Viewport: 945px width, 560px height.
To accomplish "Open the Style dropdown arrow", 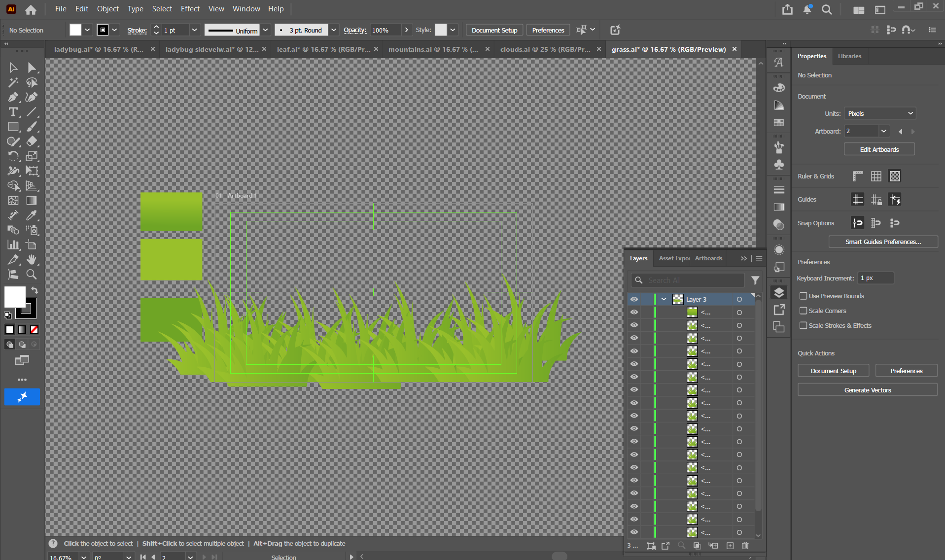I will click(x=453, y=30).
